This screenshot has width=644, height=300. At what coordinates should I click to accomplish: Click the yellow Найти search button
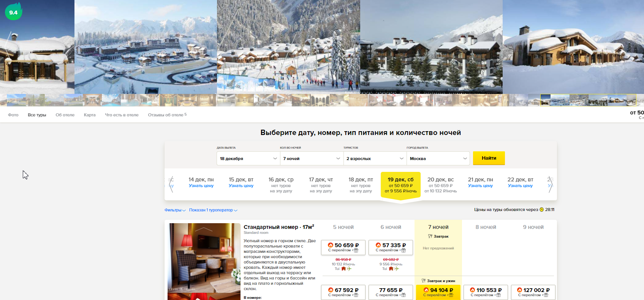[x=489, y=158]
